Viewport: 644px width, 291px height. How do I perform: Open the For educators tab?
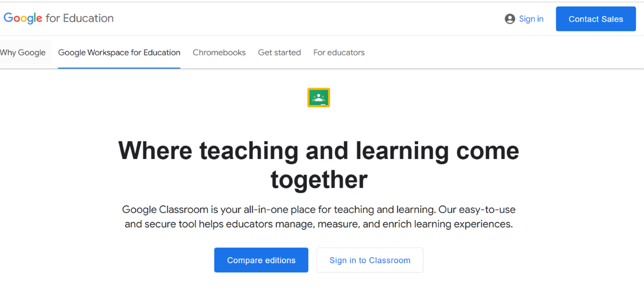339,52
